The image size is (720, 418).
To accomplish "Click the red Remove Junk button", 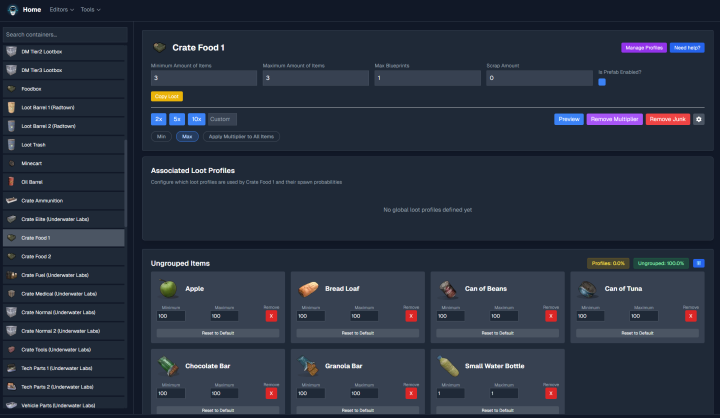I will coord(668,119).
